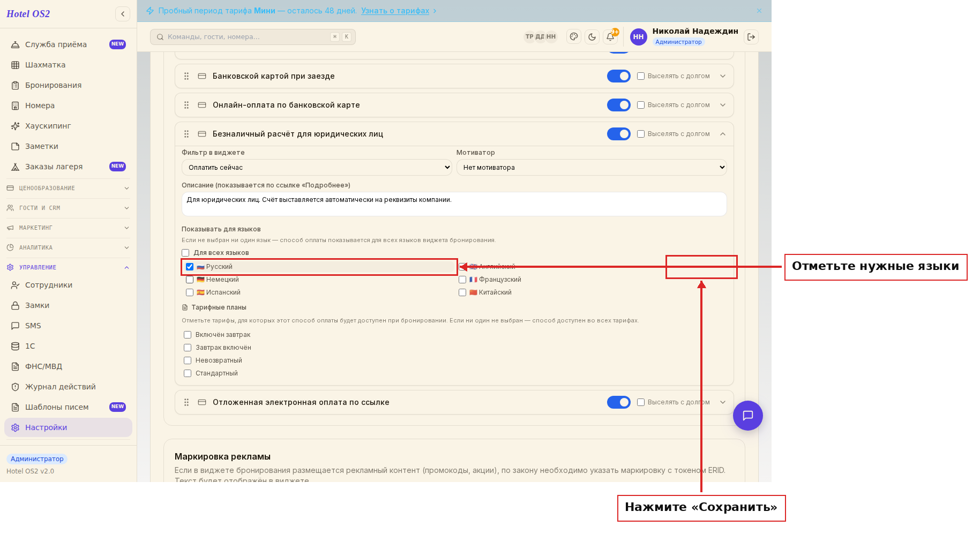The image size is (980, 534).
Task: Click card icon of Банковской картой при заезде
Action: (202, 76)
